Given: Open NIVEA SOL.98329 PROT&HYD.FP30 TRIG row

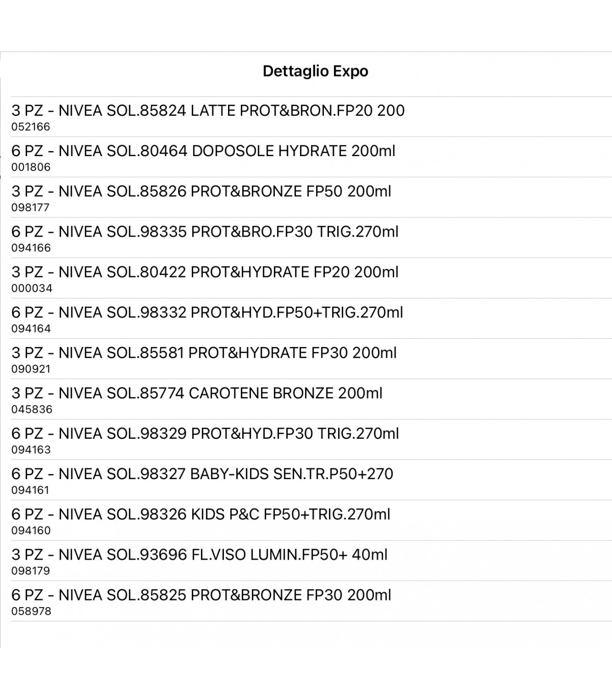Looking at the screenshot, I should [x=311, y=439].
